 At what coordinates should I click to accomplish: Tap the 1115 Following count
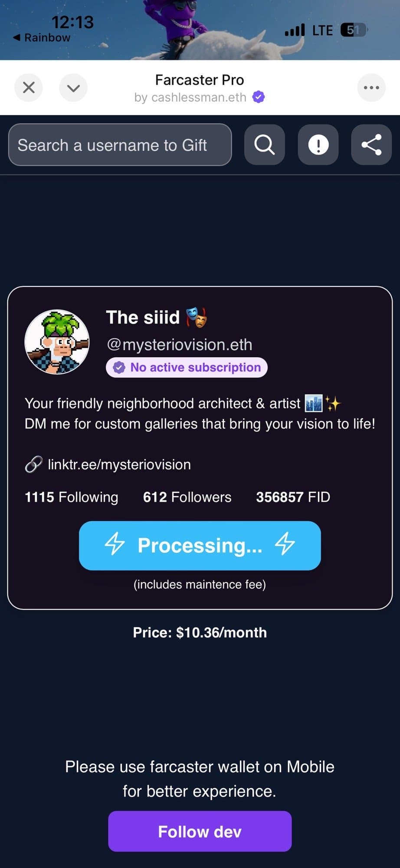click(x=72, y=497)
